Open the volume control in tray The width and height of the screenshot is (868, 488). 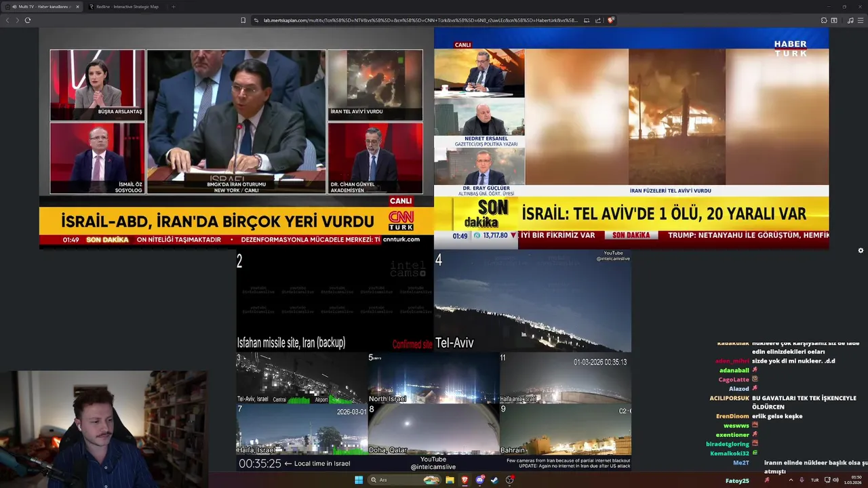[x=835, y=480]
